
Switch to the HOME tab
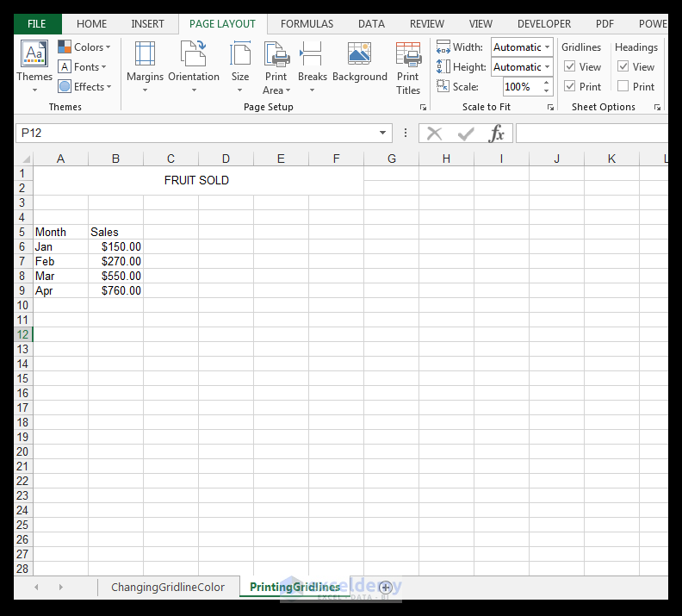pyautogui.click(x=92, y=24)
